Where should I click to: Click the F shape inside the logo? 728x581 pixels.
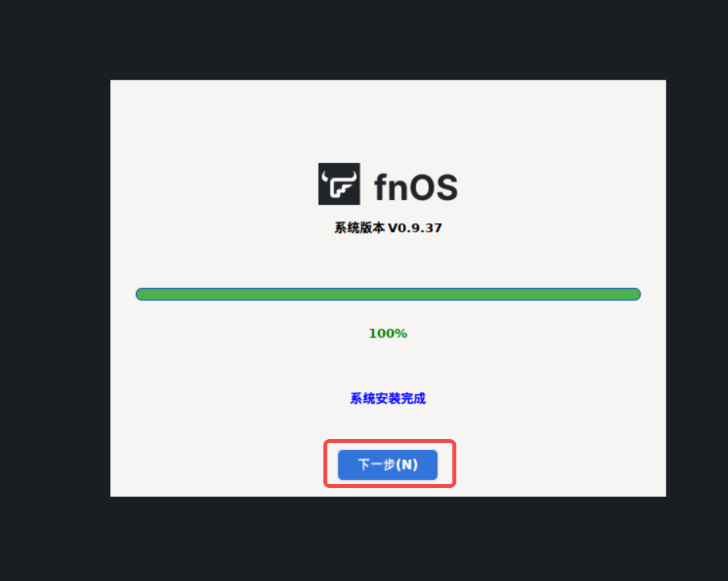[x=341, y=189]
